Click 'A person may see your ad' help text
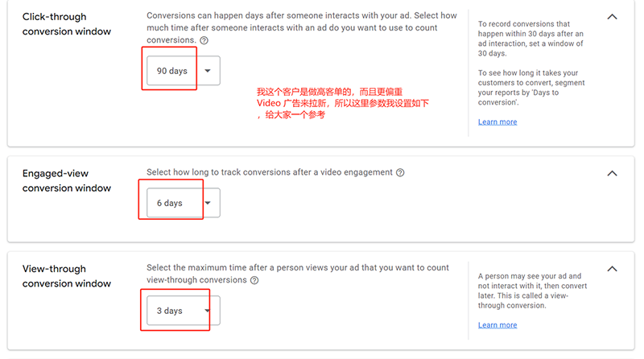This screenshot has height=359, width=644. pos(529,291)
